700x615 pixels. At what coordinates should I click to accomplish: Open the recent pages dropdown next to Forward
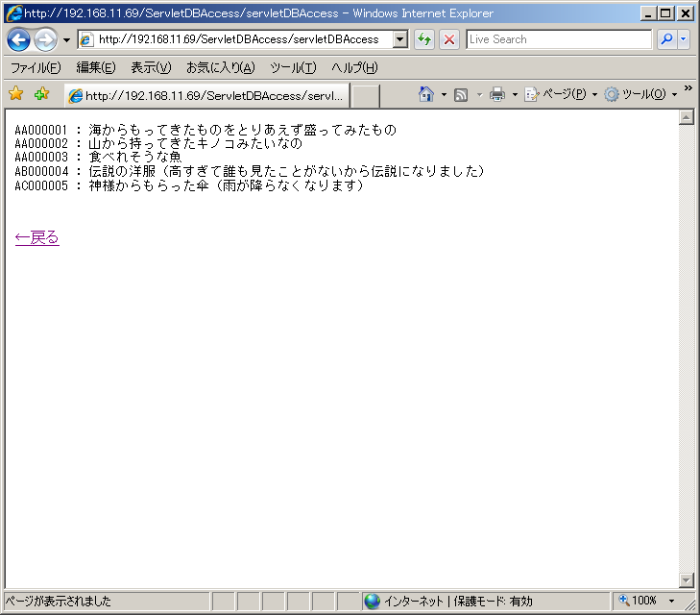tap(66, 40)
